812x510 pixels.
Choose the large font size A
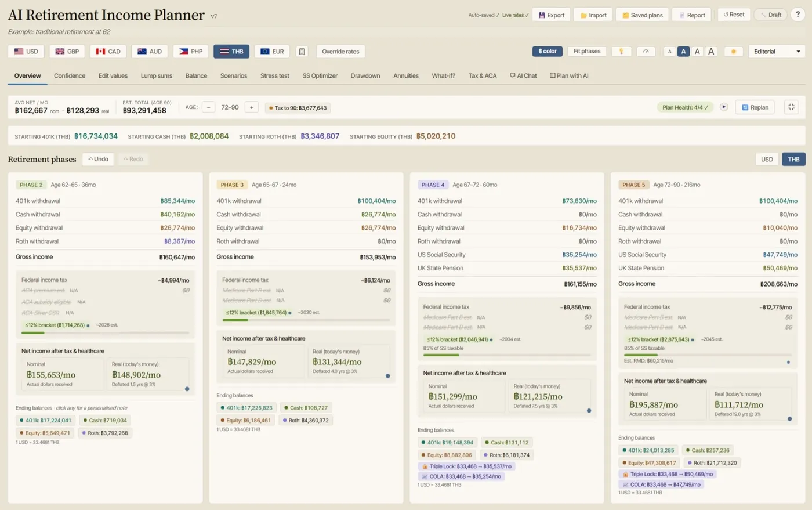tap(697, 52)
